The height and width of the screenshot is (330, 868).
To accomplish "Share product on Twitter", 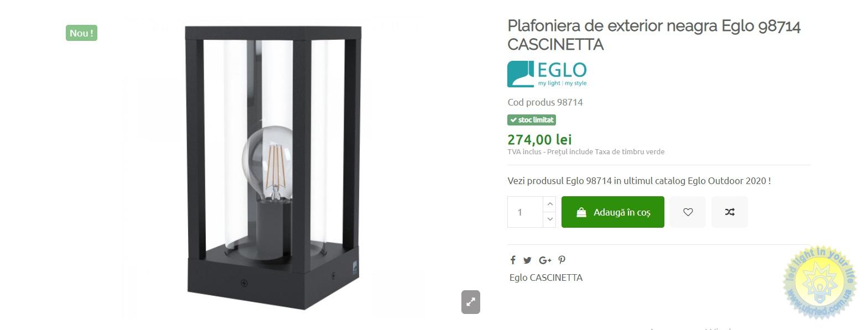I will (527, 260).
